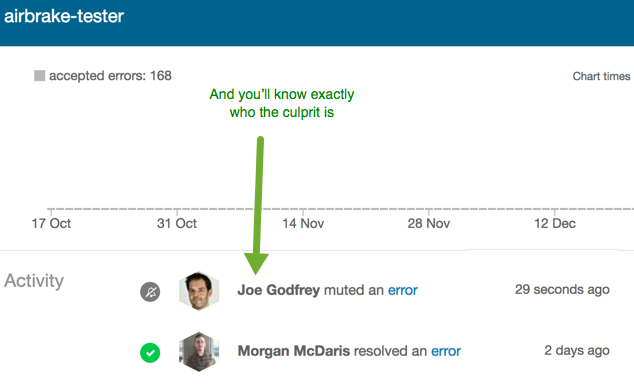The image size is (634, 387).
Task: Select the 14 Nov chart marker
Action: click(x=303, y=223)
